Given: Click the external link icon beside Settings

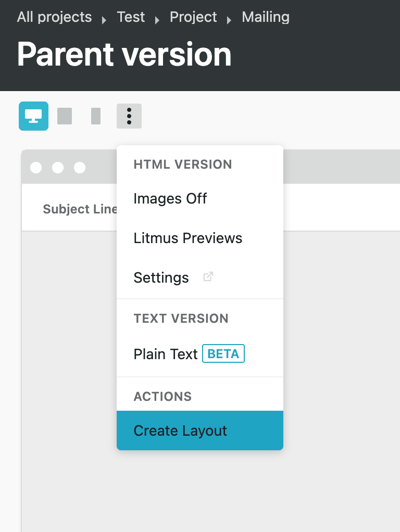Looking at the screenshot, I should tap(208, 277).
